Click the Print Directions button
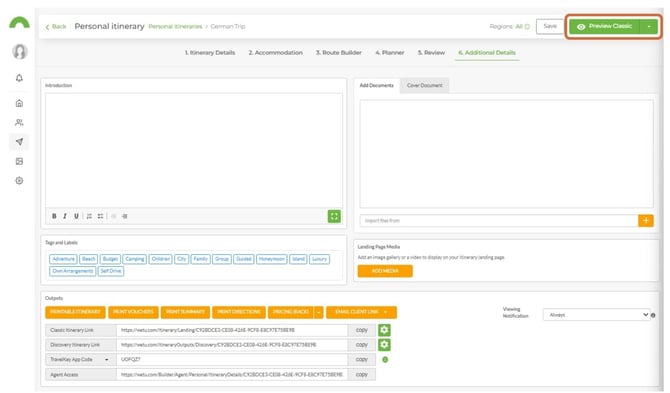 tap(239, 312)
